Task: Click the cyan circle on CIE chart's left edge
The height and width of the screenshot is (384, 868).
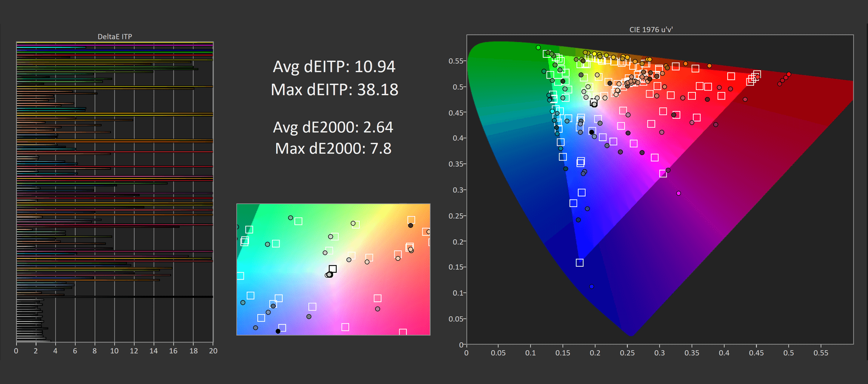Action: click(x=552, y=111)
